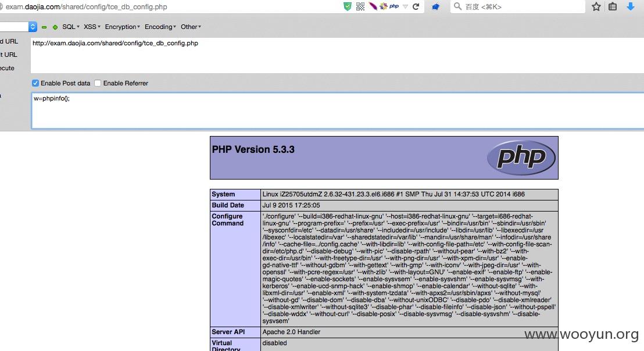Open the downloads arrow
Image resolution: width=644 pixels, height=351 pixels.
[x=631, y=6]
